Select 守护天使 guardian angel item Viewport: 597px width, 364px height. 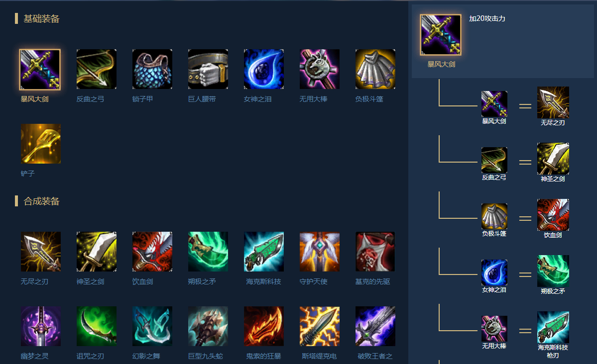pos(320,252)
